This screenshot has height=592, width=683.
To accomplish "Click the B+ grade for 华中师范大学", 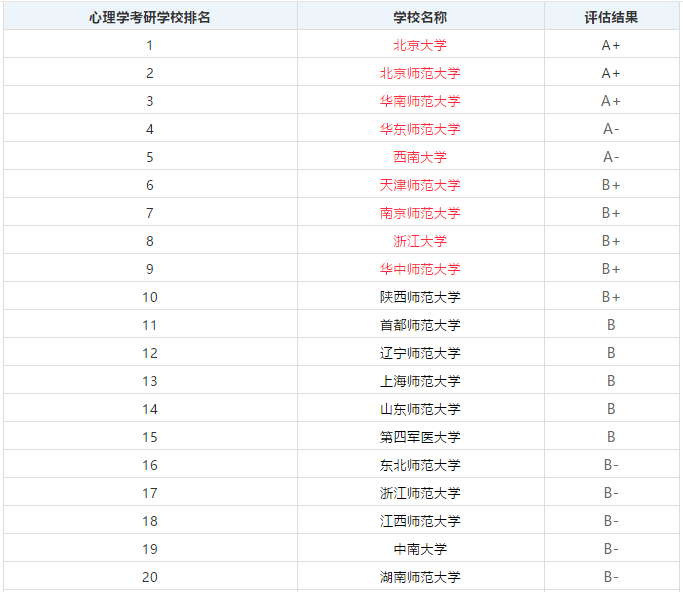I will click(x=611, y=269).
